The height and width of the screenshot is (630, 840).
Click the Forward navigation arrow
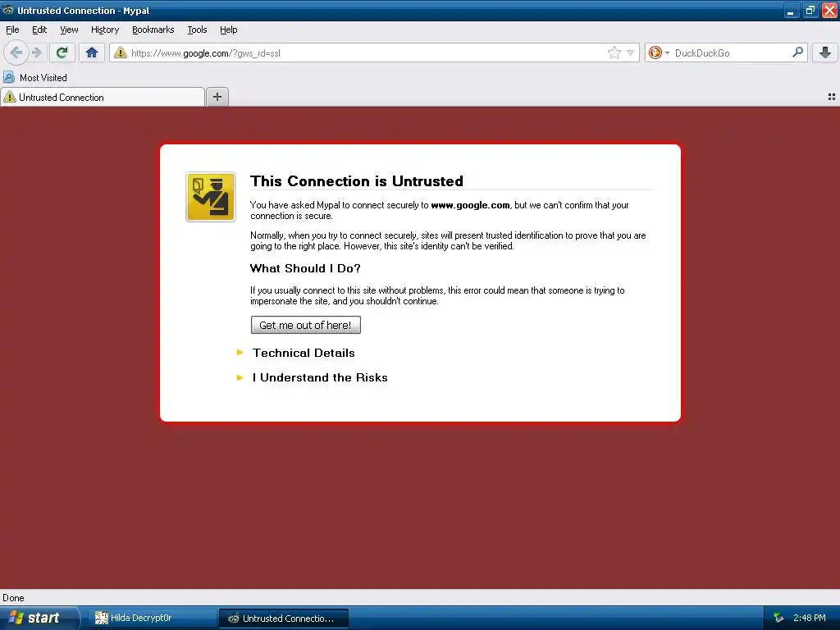point(36,52)
